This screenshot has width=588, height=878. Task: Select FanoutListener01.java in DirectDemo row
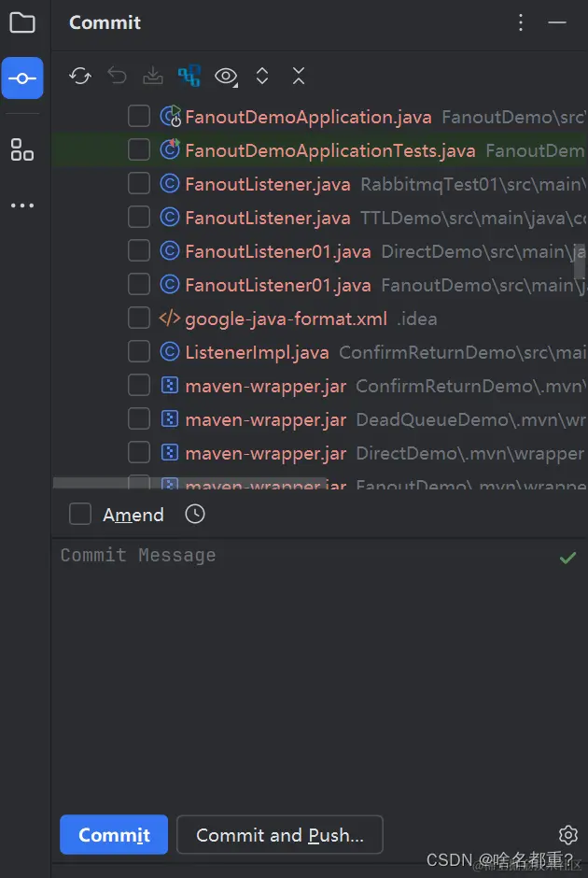coord(319,251)
